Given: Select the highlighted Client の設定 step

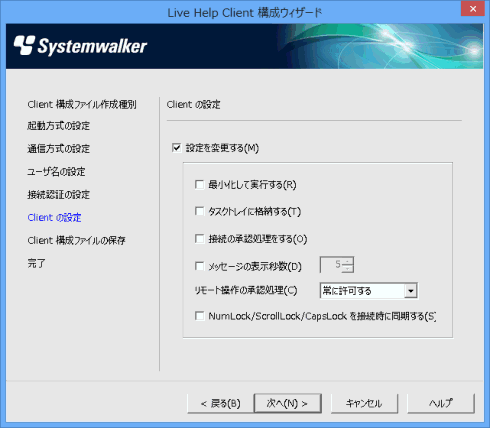Looking at the screenshot, I should (x=54, y=218).
